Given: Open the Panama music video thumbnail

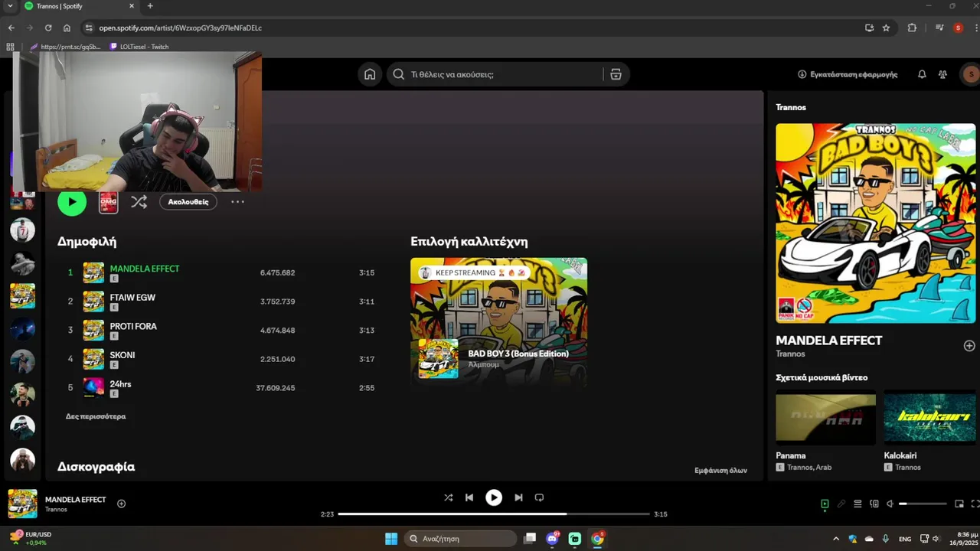Looking at the screenshot, I should (x=825, y=417).
